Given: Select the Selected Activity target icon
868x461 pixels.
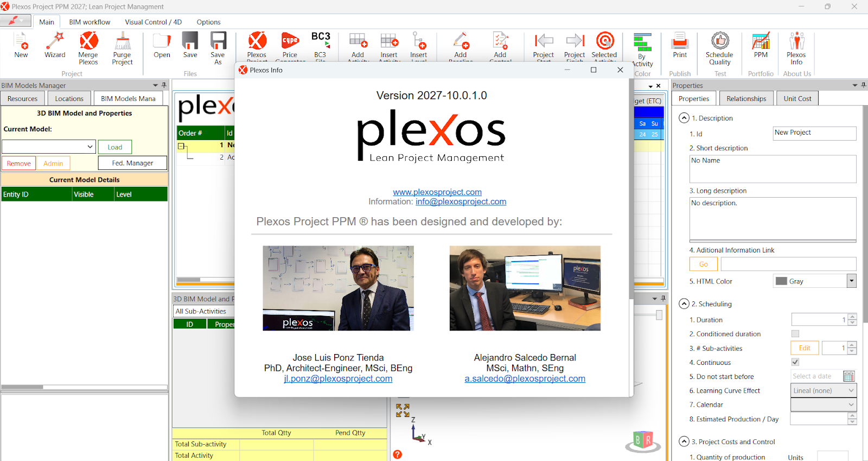Looking at the screenshot, I should [605, 41].
